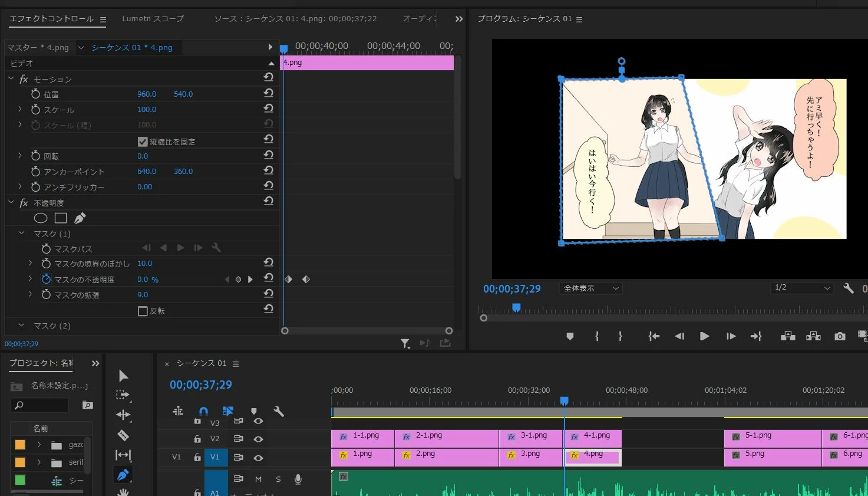The width and height of the screenshot is (868, 496).
Task: Activate the Slip tool
Action: pyautogui.click(x=123, y=455)
